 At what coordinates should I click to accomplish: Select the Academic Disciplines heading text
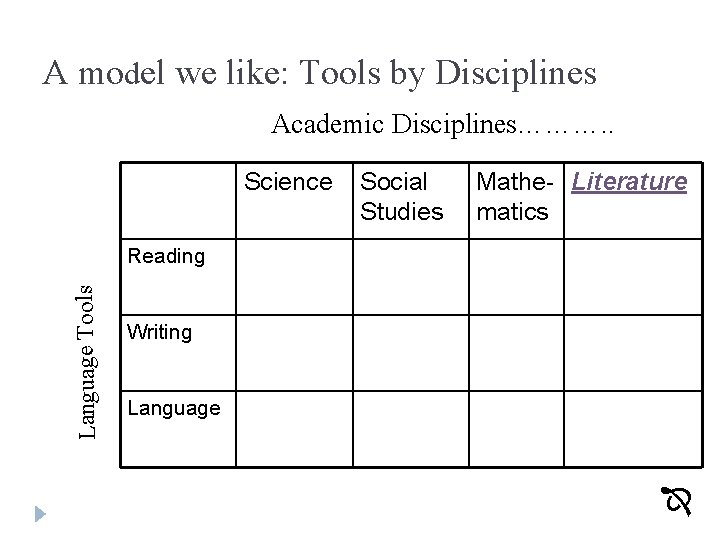coord(390,127)
